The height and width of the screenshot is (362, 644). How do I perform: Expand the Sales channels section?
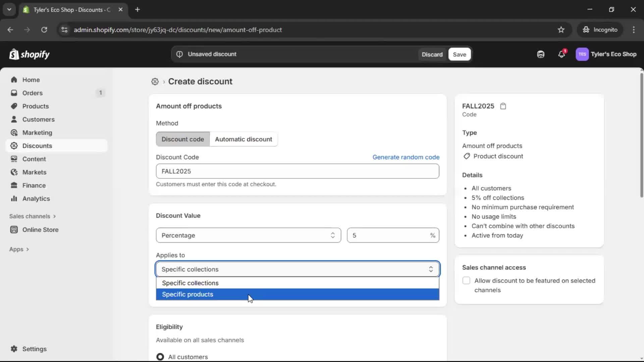point(32,216)
